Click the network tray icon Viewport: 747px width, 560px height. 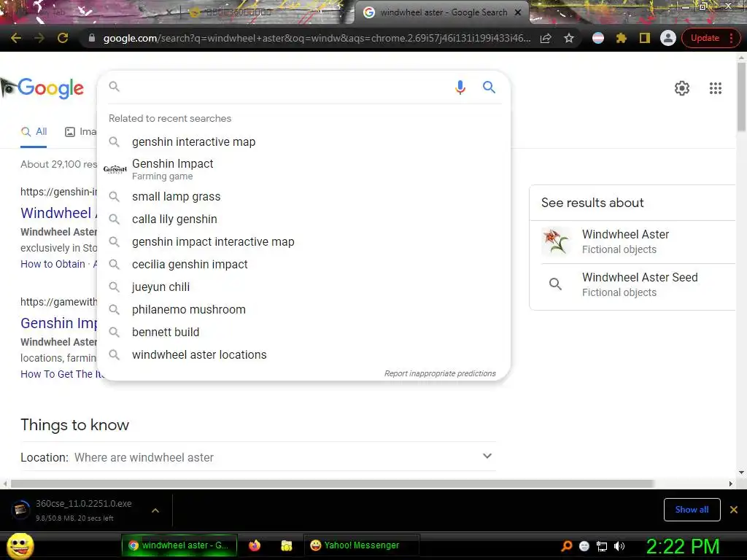pyautogui.click(x=602, y=546)
